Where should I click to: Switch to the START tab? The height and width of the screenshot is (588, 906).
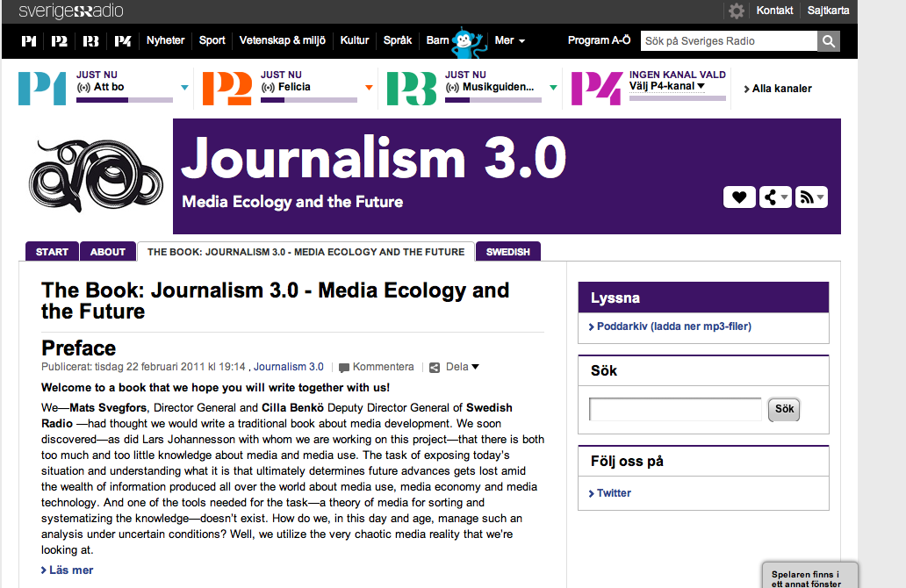point(52,252)
